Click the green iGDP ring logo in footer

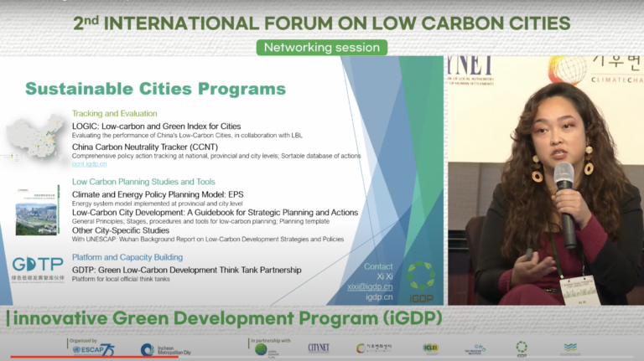522,348
